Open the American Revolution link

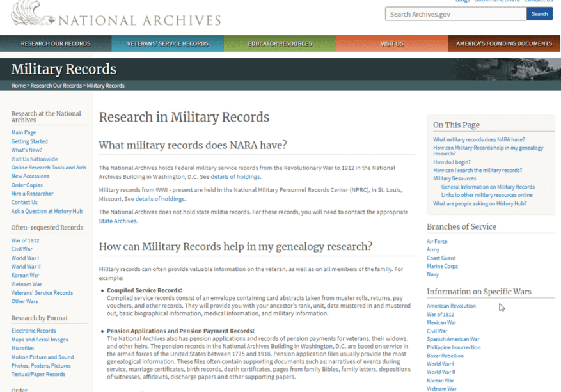pos(451,306)
